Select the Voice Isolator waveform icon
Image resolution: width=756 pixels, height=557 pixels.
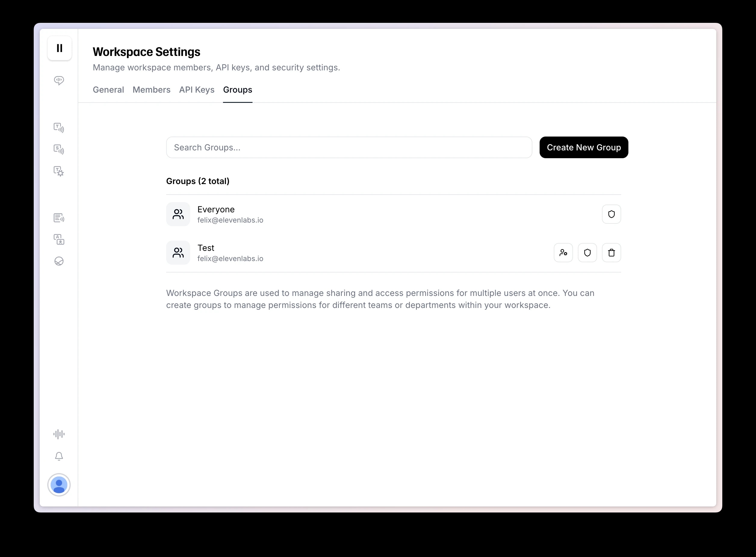tap(59, 434)
